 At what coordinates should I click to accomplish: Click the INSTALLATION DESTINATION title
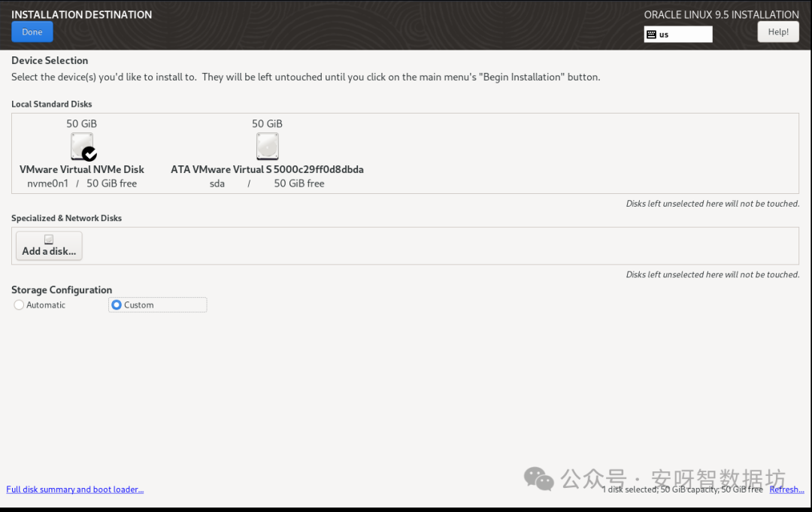click(82, 14)
